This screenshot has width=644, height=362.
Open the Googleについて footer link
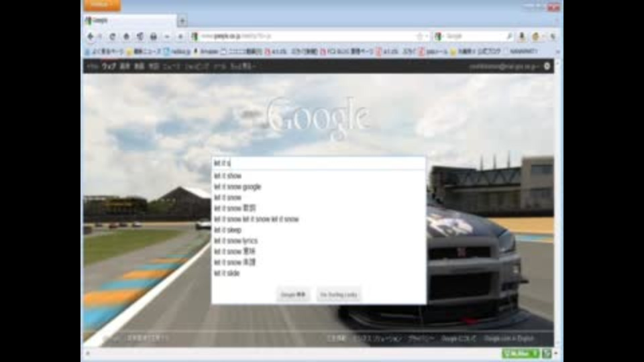(458, 339)
